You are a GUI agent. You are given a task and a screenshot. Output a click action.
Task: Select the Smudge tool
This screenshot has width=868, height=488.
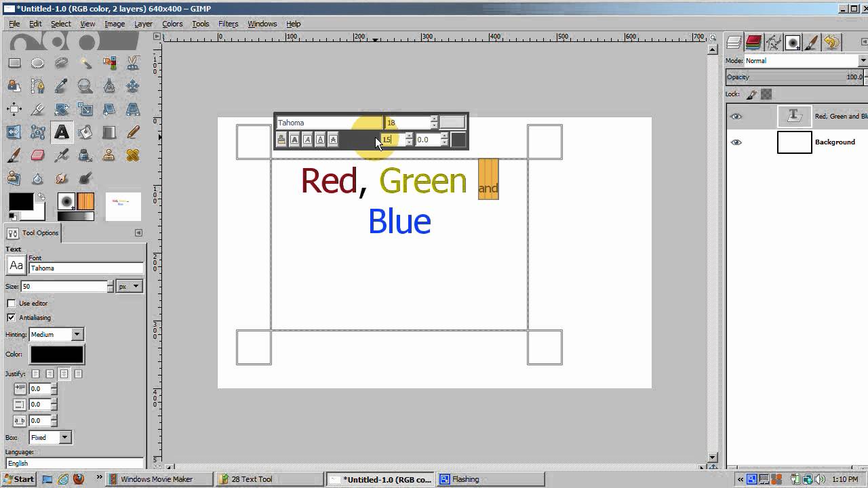tap(62, 178)
